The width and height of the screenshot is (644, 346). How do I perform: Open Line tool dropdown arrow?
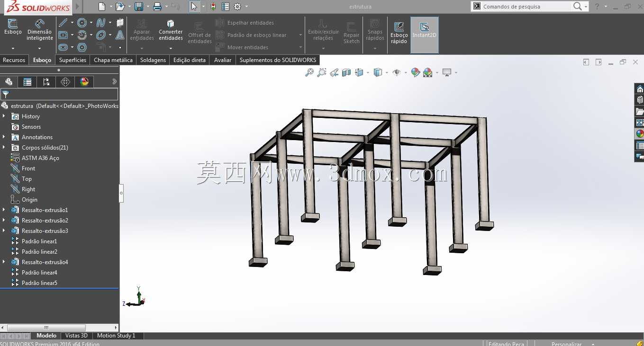coord(72,23)
